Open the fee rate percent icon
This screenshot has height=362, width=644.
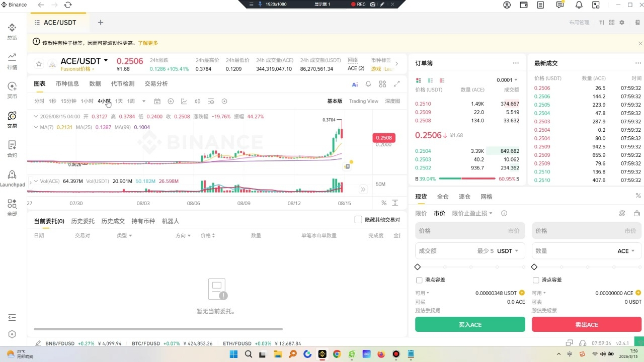638,196
